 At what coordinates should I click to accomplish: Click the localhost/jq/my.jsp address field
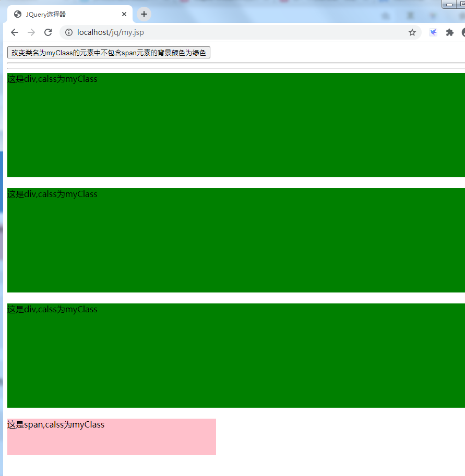(x=240, y=32)
